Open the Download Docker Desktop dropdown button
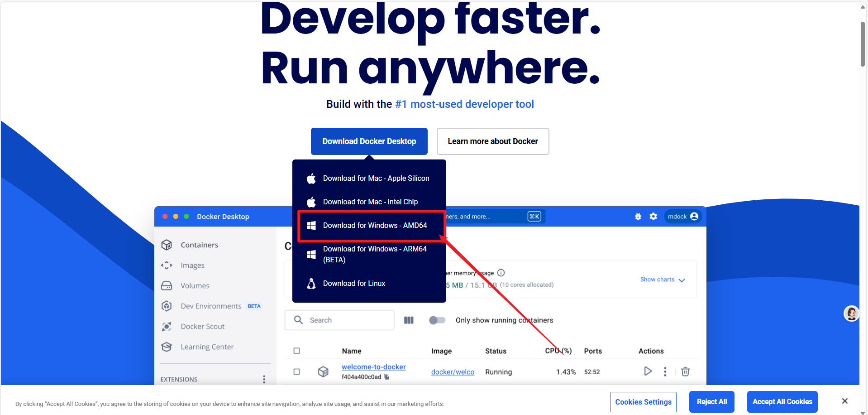Image resolution: width=868 pixels, height=415 pixels. click(369, 141)
